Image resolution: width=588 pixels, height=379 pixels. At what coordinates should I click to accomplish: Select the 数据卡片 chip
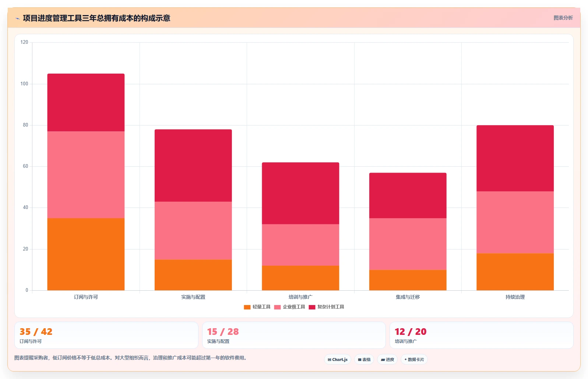[414, 359]
